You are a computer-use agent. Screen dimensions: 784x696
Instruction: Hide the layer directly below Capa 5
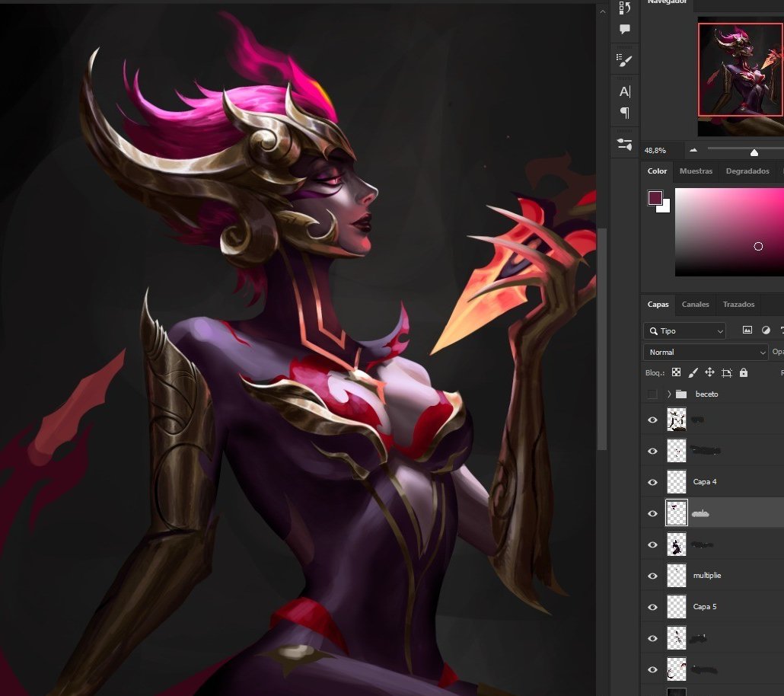click(x=652, y=638)
